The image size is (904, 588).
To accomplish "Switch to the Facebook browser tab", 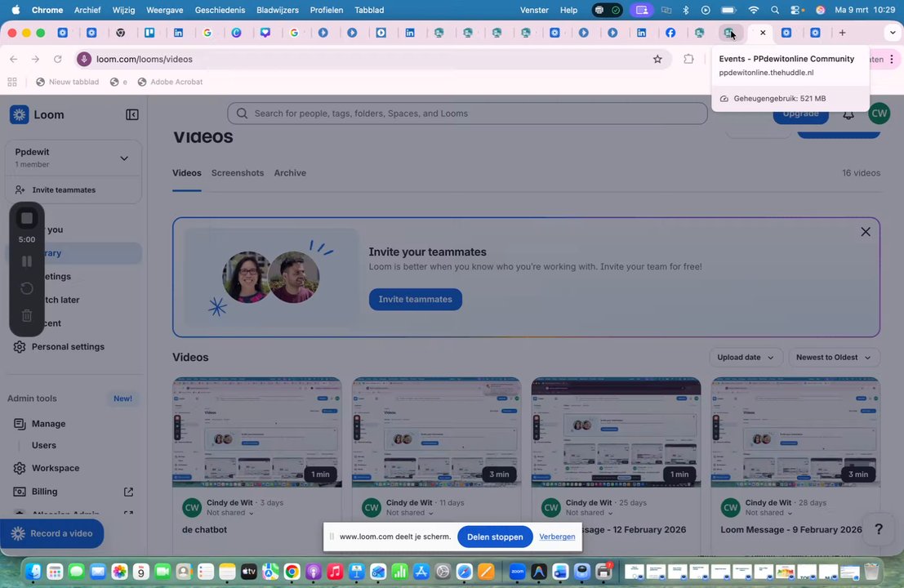I will (670, 33).
